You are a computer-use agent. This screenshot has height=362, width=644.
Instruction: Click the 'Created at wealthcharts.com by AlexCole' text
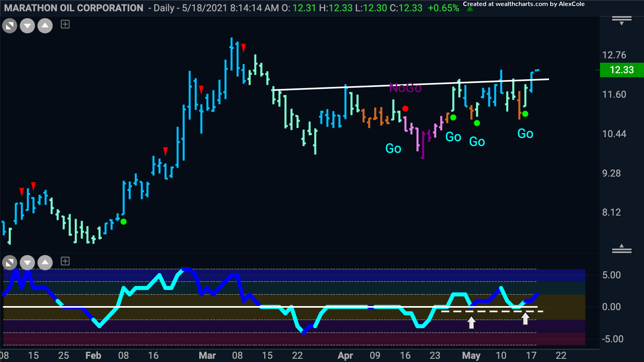[x=524, y=4]
